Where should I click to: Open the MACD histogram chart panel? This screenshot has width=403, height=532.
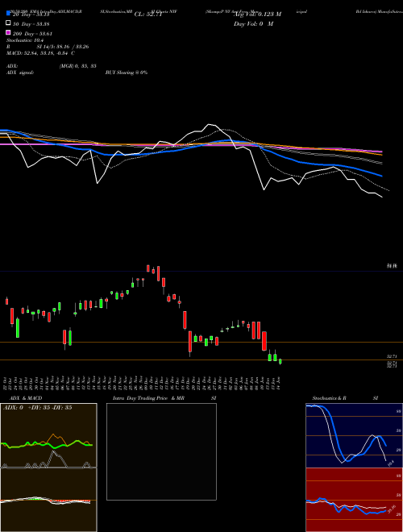(x=48, y=500)
